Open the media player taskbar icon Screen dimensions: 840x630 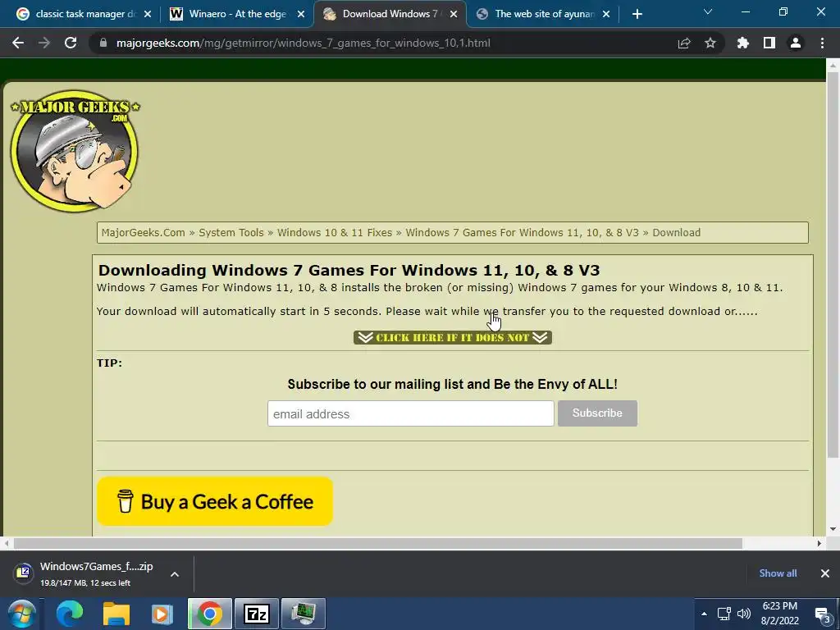point(162,614)
